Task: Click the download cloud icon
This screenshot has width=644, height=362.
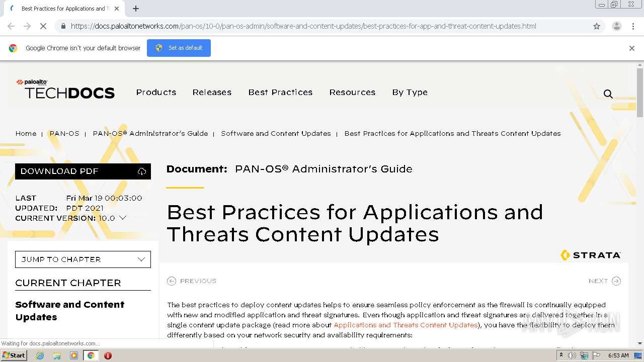Action: (x=142, y=171)
